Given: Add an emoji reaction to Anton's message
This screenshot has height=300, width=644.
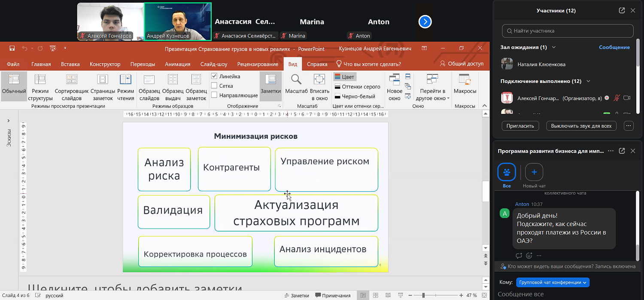Looking at the screenshot, I should tap(529, 255).
